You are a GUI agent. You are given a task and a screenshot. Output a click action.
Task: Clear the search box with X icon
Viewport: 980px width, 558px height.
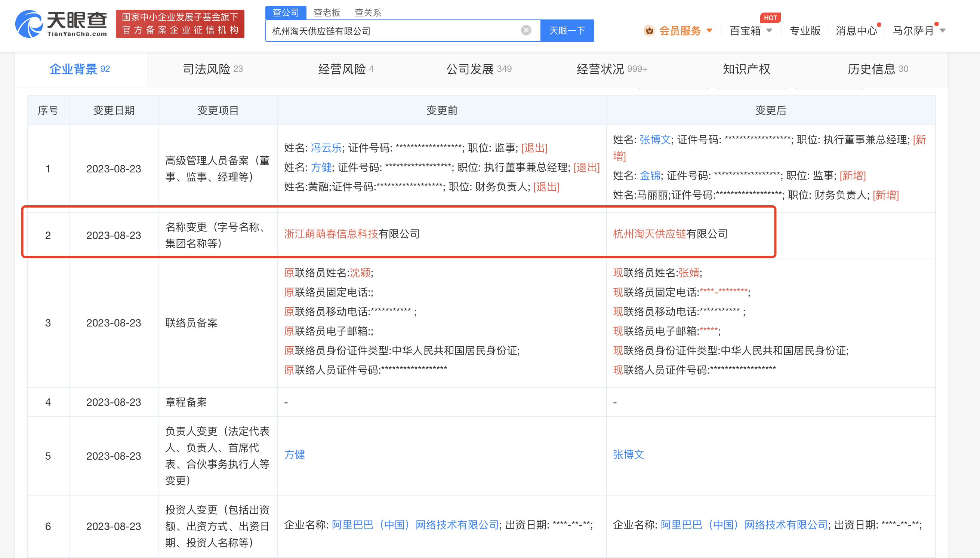(526, 30)
